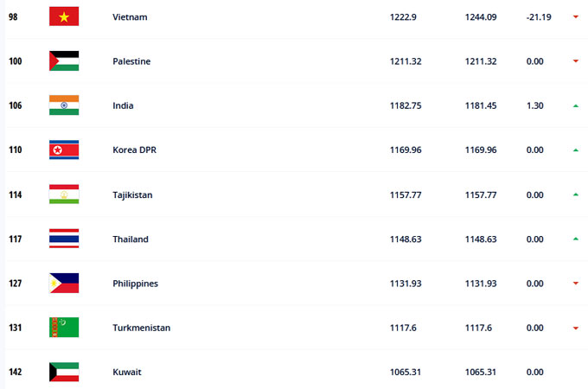Click Vietnam's red down arrow indicator
This screenshot has width=588, height=389.
click(x=576, y=16)
